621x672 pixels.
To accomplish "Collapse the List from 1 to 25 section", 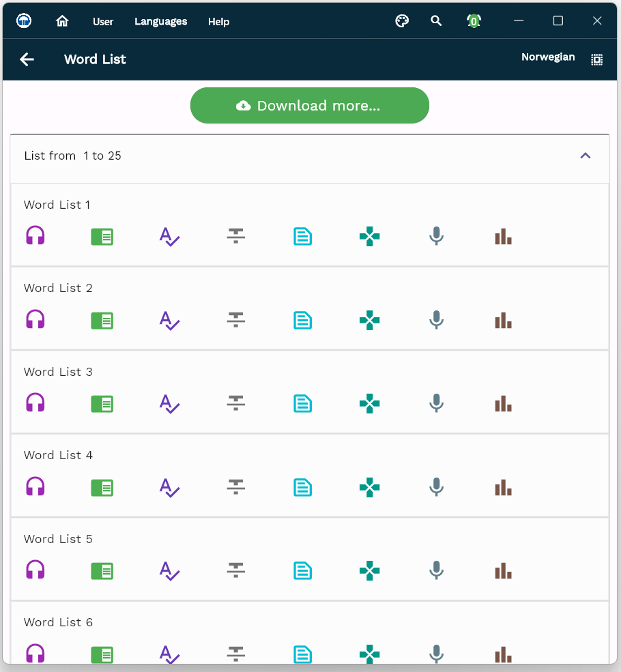I will click(585, 156).
